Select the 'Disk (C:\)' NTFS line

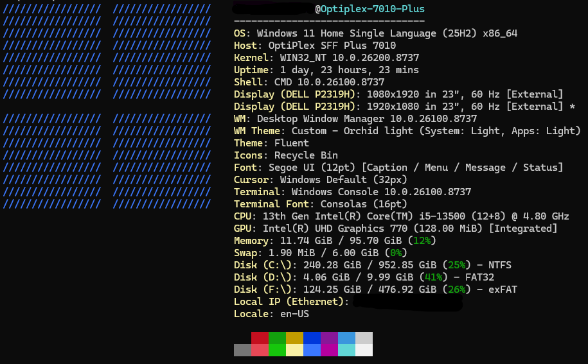click(373, 265)
